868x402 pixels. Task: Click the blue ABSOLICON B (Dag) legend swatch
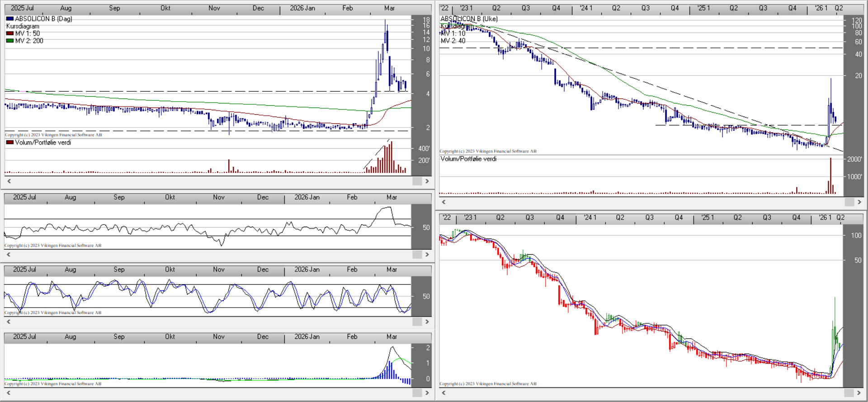(x=9, y=19)
